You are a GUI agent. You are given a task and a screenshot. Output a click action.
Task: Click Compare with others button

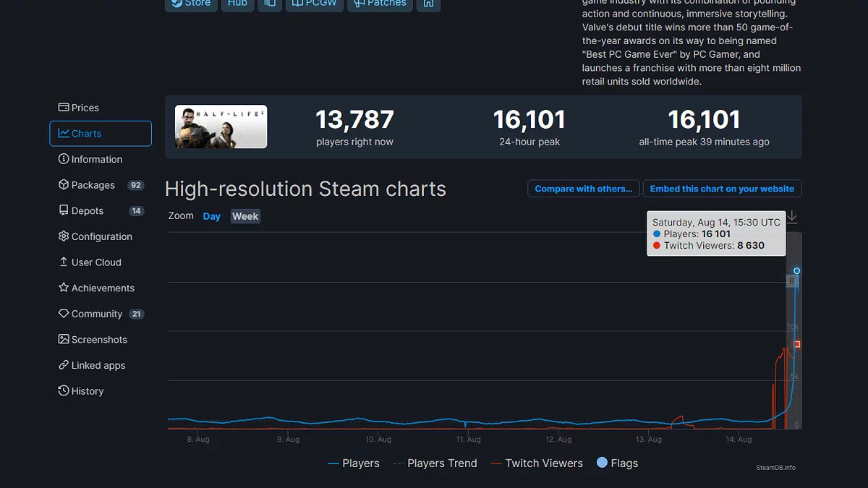[x=584, y=189]
